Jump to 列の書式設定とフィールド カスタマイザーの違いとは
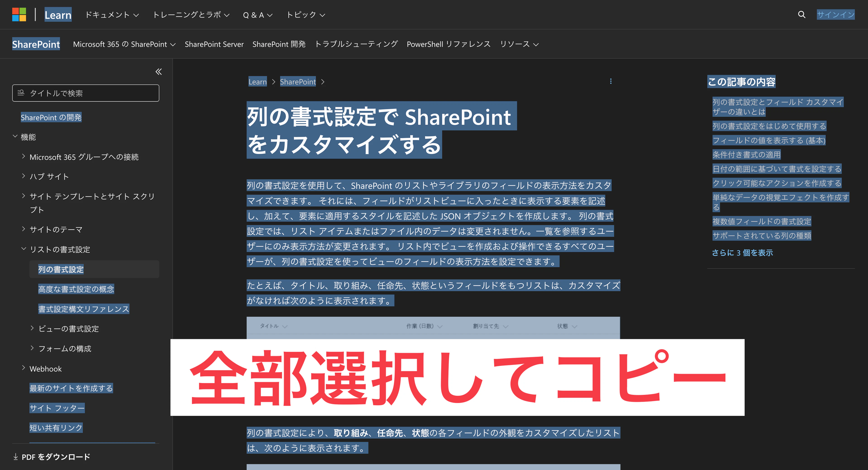The width and height of the screenshot is (868, 470). pyautogui.click(x=778, y=107)
